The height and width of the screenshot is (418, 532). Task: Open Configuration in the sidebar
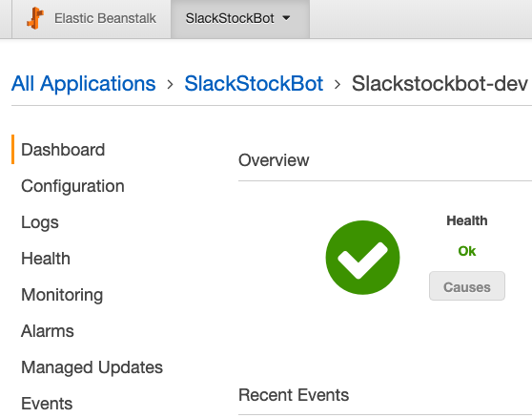point(72,186)
